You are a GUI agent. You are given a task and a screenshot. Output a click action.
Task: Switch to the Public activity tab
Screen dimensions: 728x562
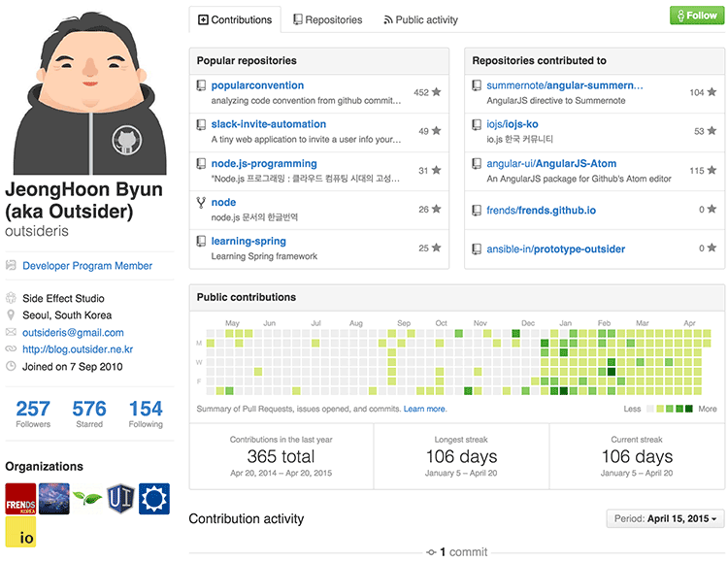coord(420,19)
